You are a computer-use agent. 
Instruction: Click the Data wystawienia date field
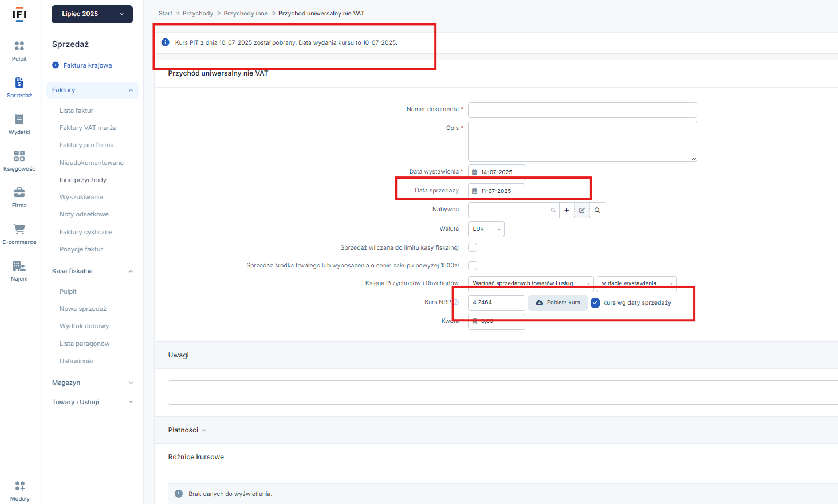[497, 172]
